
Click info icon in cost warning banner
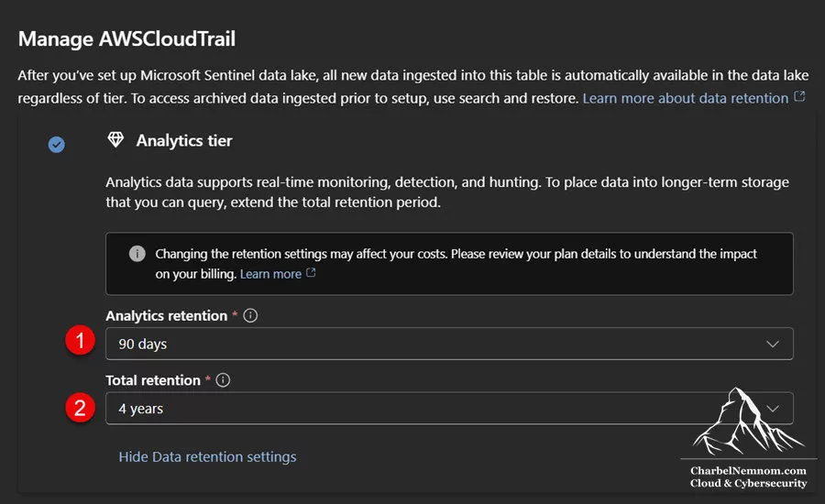pos(137,254)
